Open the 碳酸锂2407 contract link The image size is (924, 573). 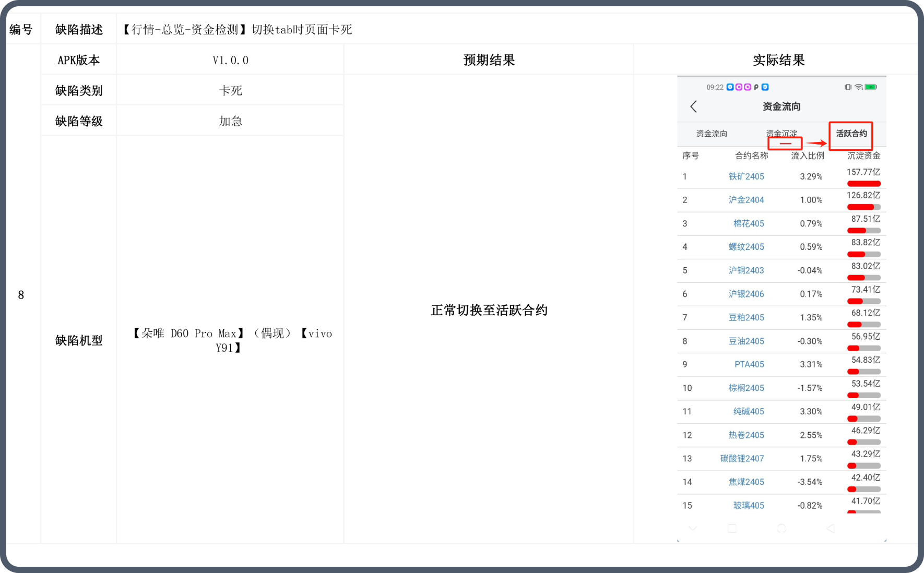pyautogui.click(x=742, y=459)
